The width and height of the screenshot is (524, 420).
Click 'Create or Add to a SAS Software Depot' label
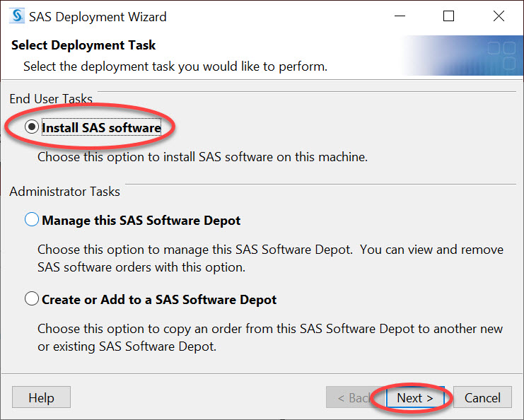click(159, 300)
